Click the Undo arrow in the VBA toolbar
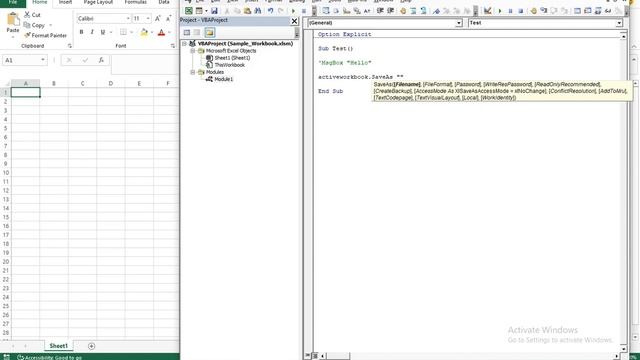Viewport: 640px width, 360px height. tap(270, 11)
